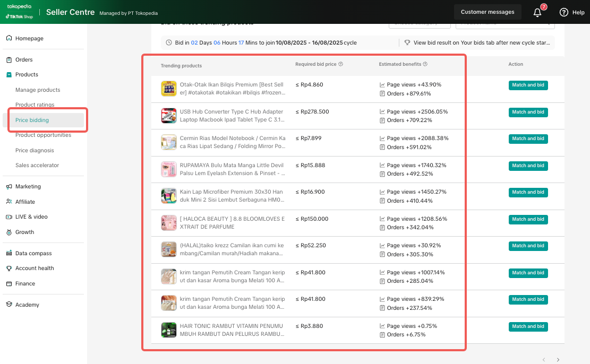This screenshot has width=590, height=364.
Task: Click info icon beside Required bid price
Action: click(x=341, y=64)
